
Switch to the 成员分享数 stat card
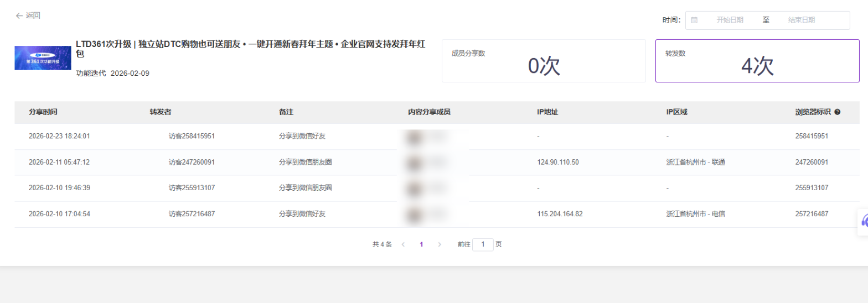pos(544,61)
